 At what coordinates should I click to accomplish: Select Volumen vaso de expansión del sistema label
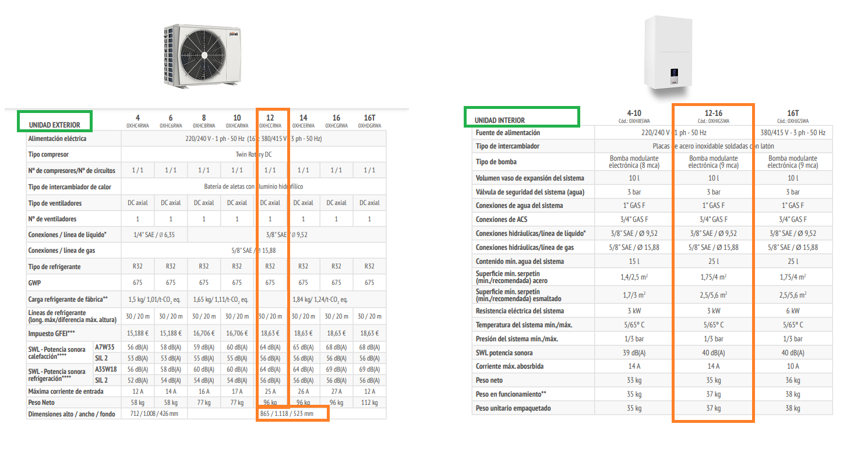pos(530,178)
